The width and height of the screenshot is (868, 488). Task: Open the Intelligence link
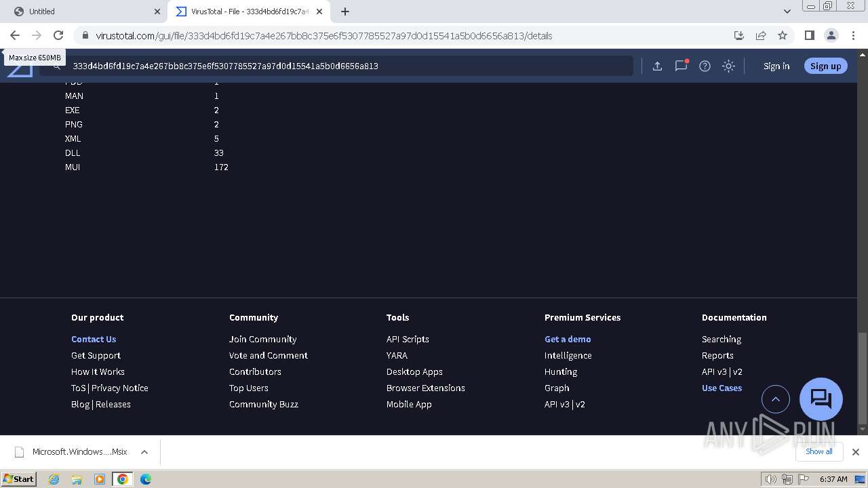568,355
